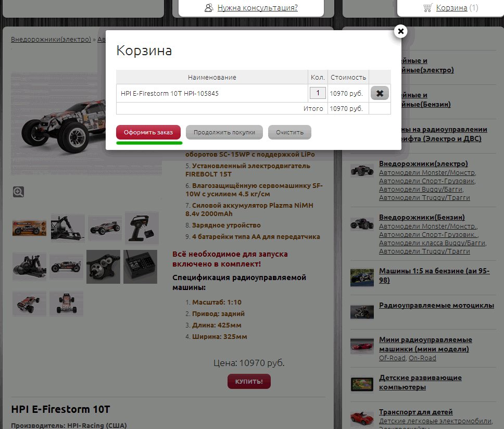
Task: Open Внедорожники(Бензин) category in sidebar
Action: click(422, 217)
